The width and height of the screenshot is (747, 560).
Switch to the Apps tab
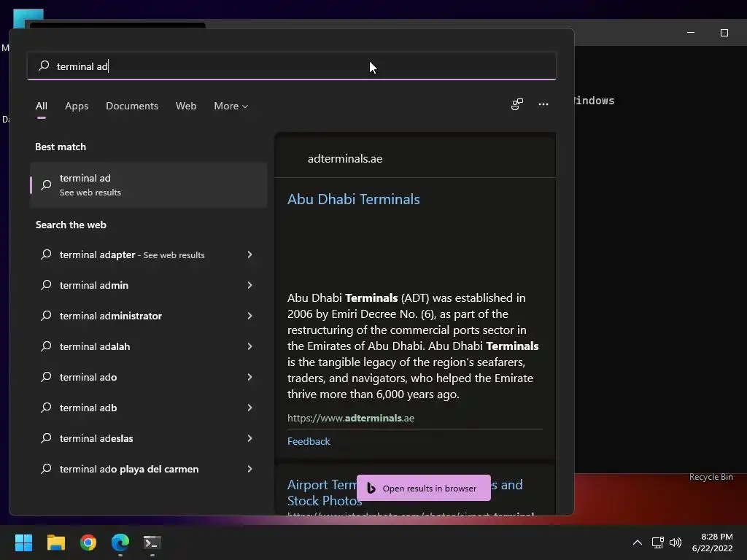tap(77, 106)
